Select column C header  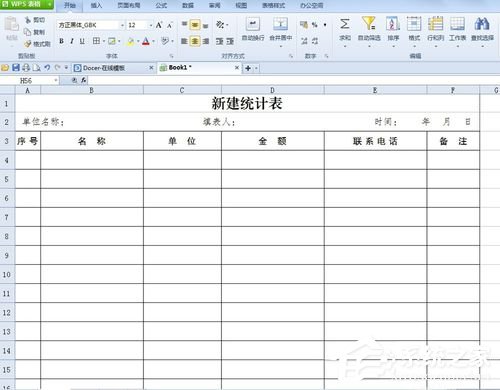pyautogui.click(x=182, y=90)
